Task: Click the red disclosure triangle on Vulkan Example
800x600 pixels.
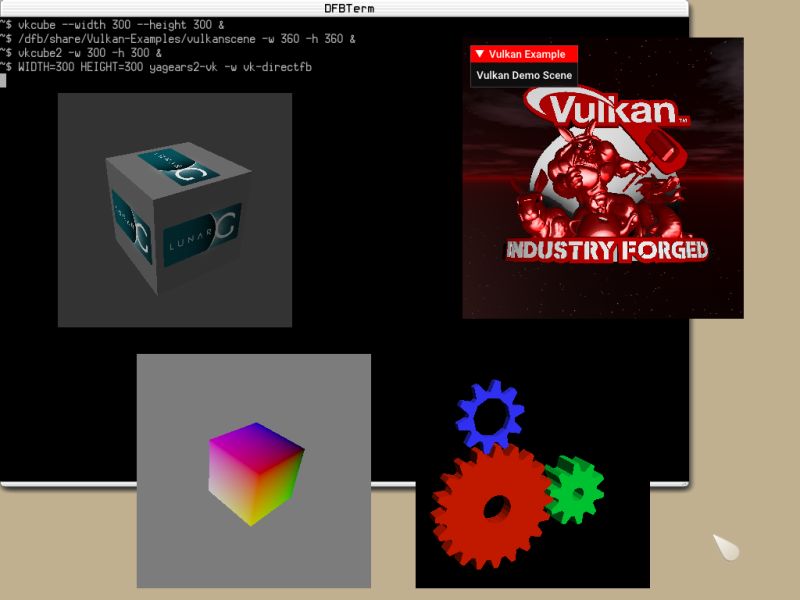Action: point(480,54)
